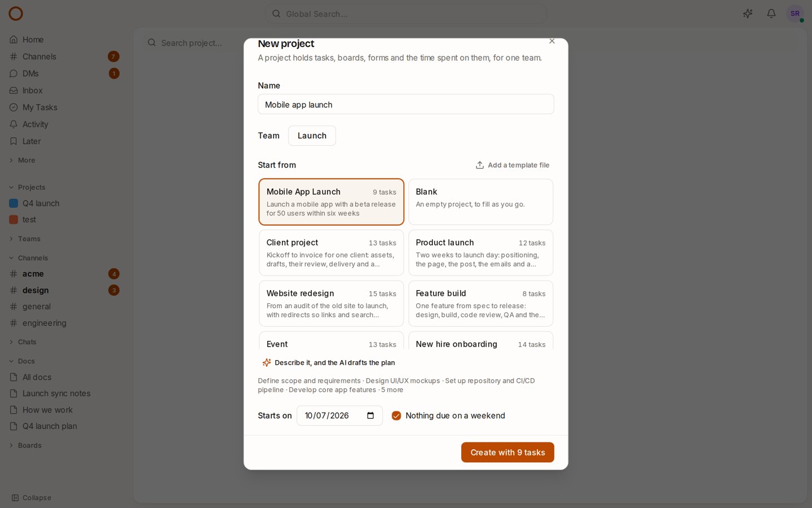Expand the Boards section
This screenshot has height=508, width=812.
25,445
